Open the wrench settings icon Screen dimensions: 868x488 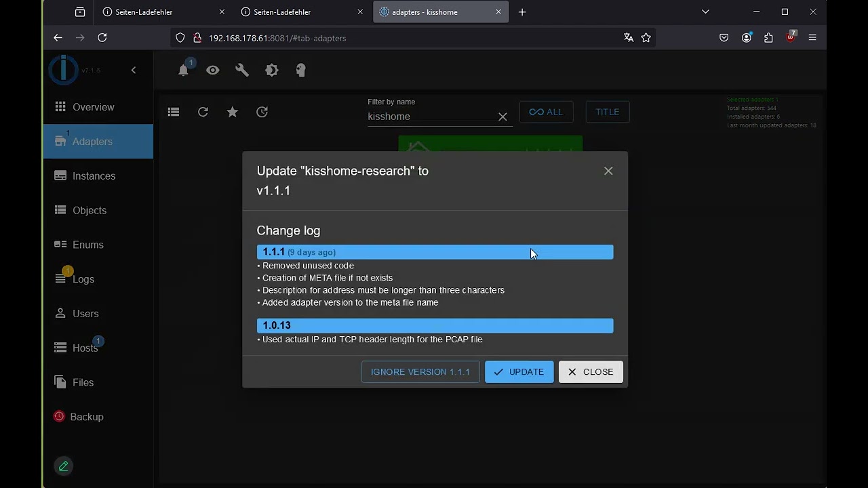tap(242, 70)
